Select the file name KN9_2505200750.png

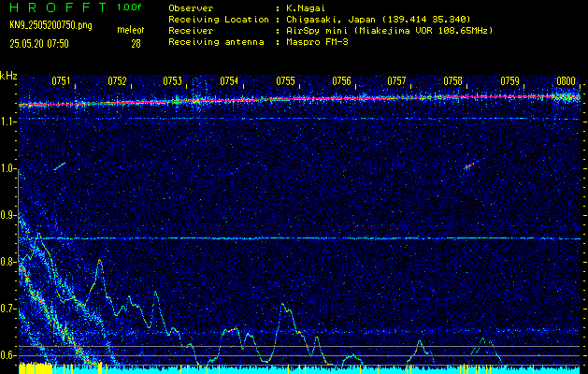pos(50,25)
